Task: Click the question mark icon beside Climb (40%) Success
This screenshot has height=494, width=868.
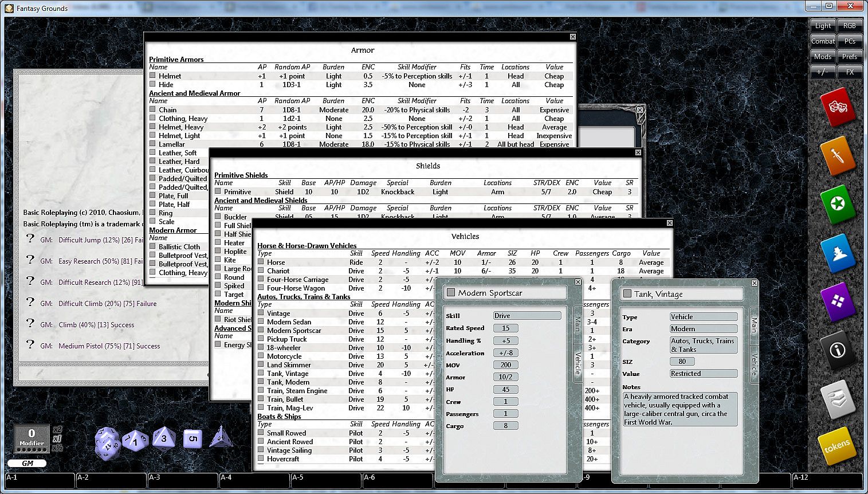Action: click(x=30, y=323)
